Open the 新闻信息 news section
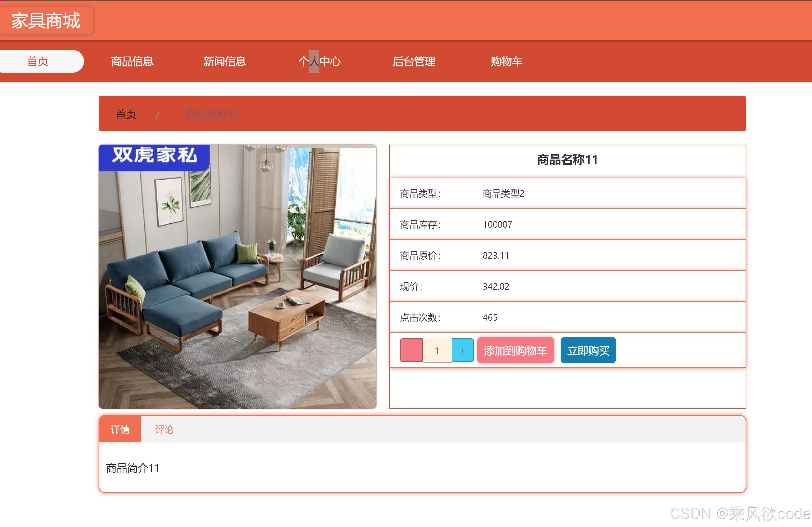 pyautogui.click(x=225, y=61)
